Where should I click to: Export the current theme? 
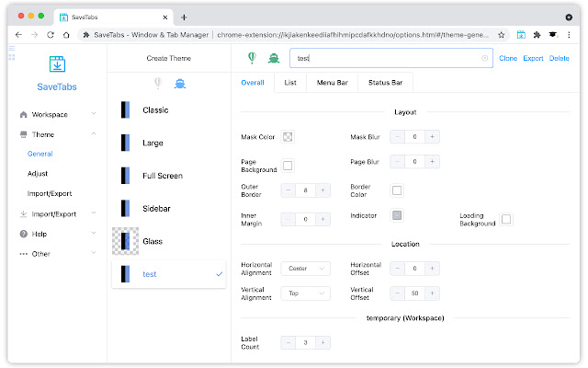pos(533,58)
